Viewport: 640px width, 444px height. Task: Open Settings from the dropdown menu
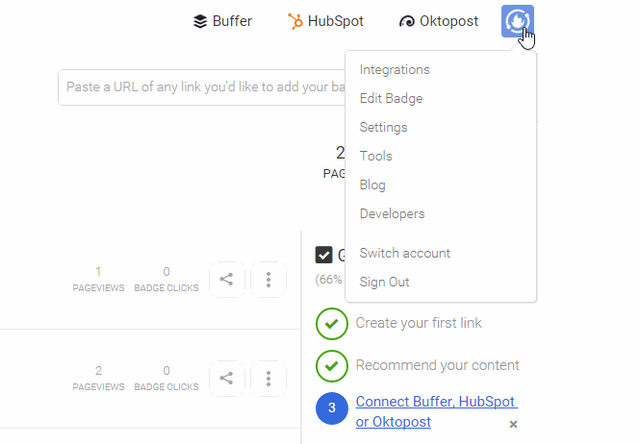click(383, 128)
